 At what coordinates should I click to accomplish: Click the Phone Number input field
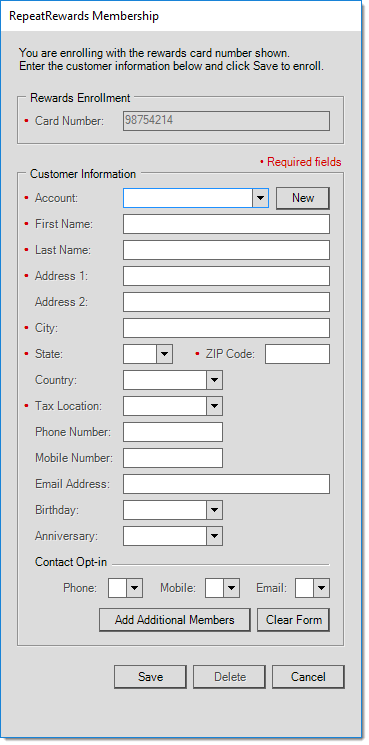coord(173,432)
